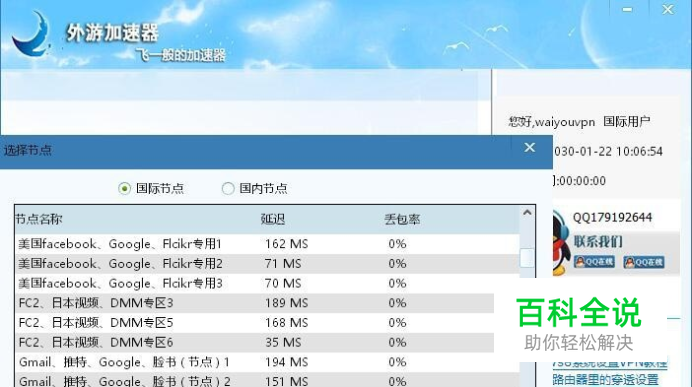Click the 168 MS latency value
This screenshot has height=387, width=692.
(x=286, y=323)
